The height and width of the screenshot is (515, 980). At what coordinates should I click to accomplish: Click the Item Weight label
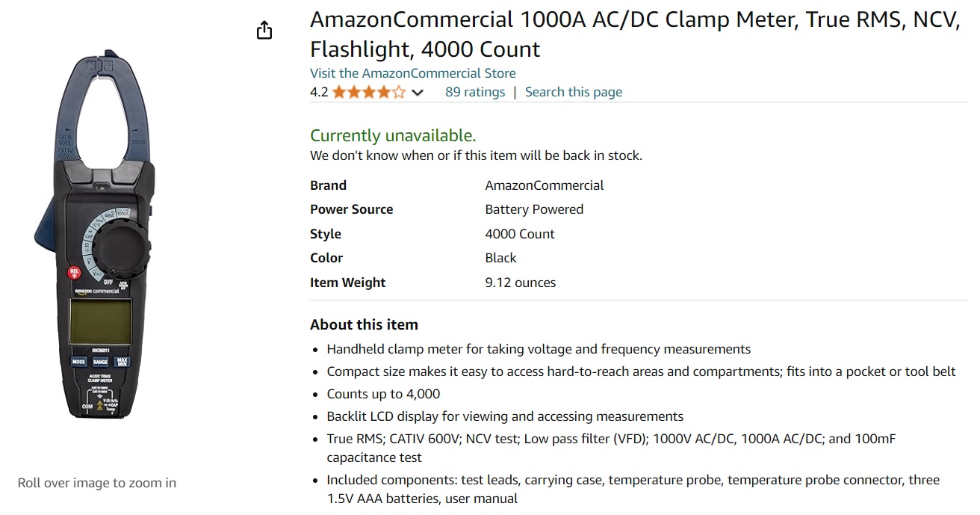coord(347,283)
